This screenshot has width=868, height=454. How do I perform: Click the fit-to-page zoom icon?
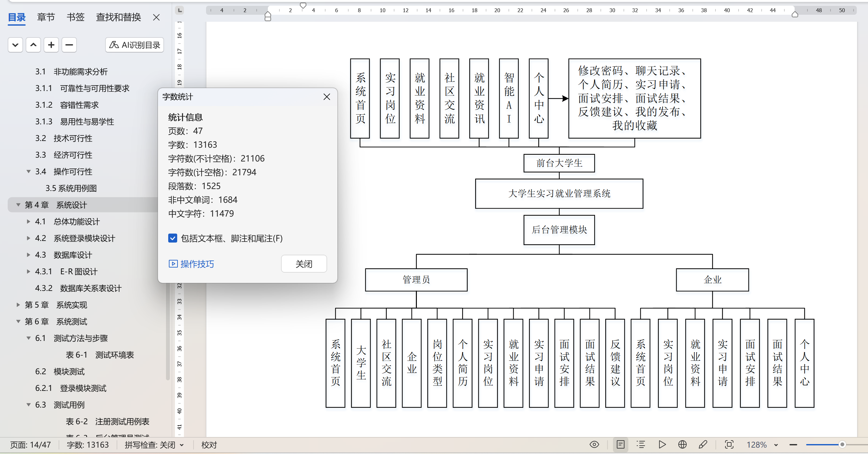729,445
